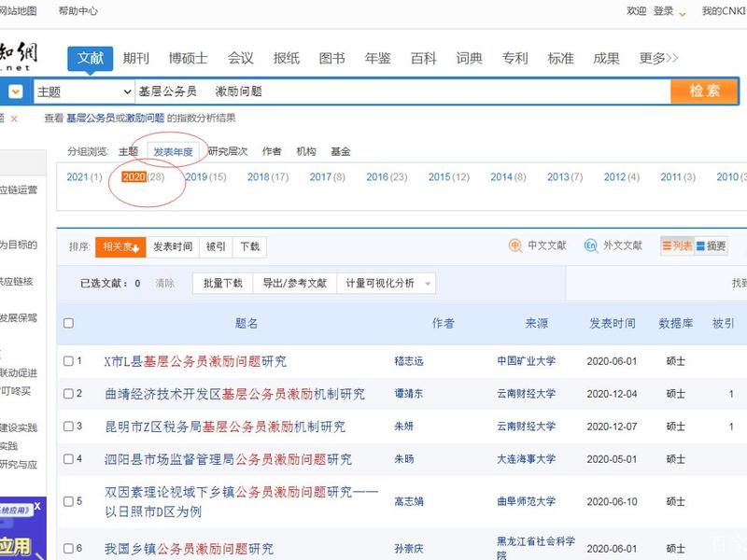Select the 报纸 tab
The height and width of the screenshot is (560, 747).
click(287, 58)
